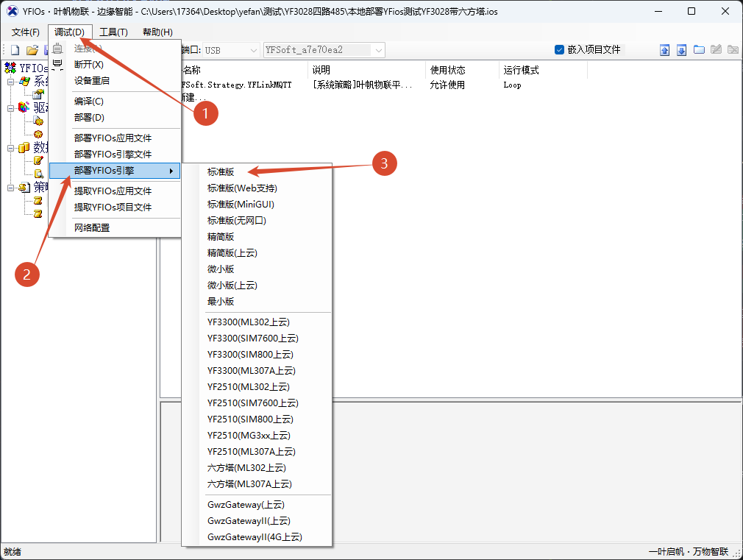This screenshot has width=743, height=560.
Task: Open the YFSoft_a7e70ea2 device dropdown
Action: 378,50
